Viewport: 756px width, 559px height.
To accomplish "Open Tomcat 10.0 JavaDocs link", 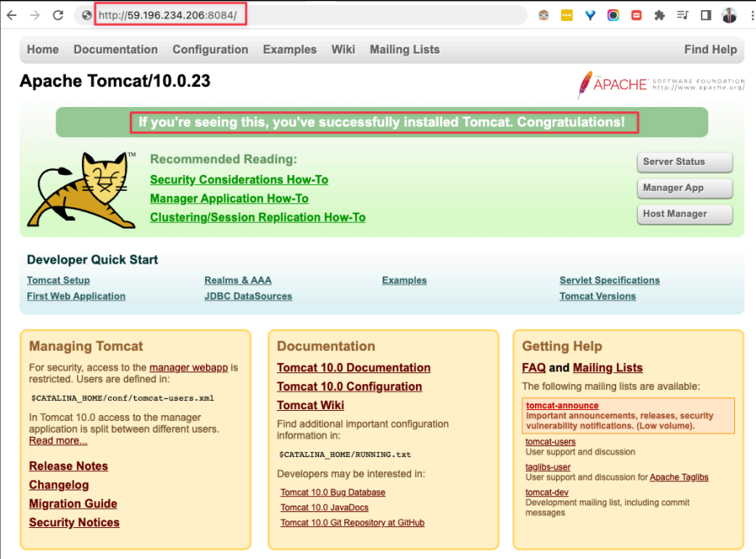I will pyautogui.click(x=325, y=508).
